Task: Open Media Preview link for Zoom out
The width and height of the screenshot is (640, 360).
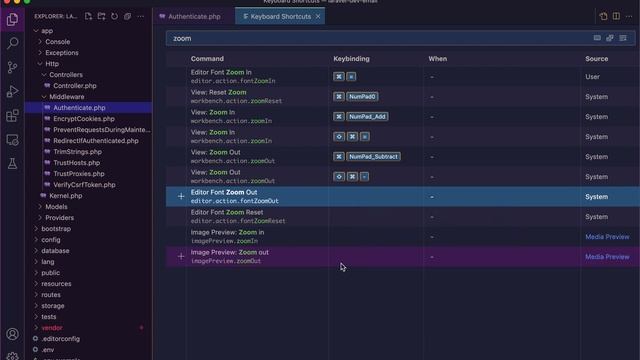Action: (607, 257)
